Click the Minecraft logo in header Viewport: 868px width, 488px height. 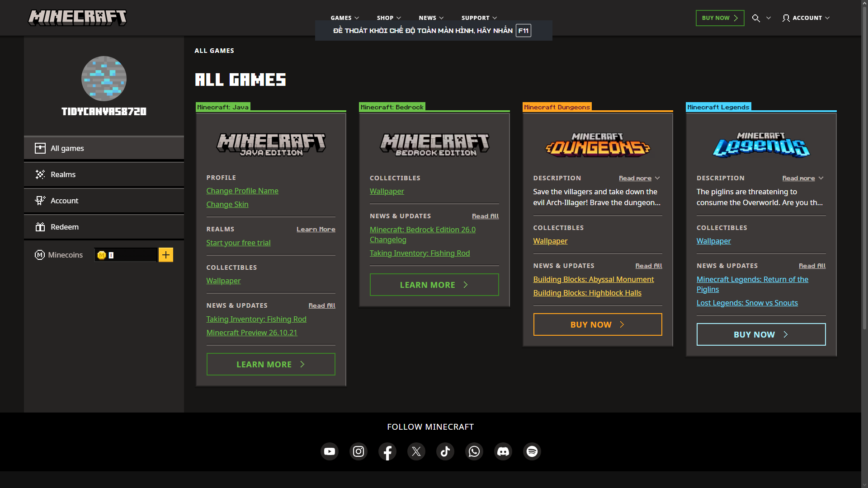pyautogui.click(x=77, y=18)
